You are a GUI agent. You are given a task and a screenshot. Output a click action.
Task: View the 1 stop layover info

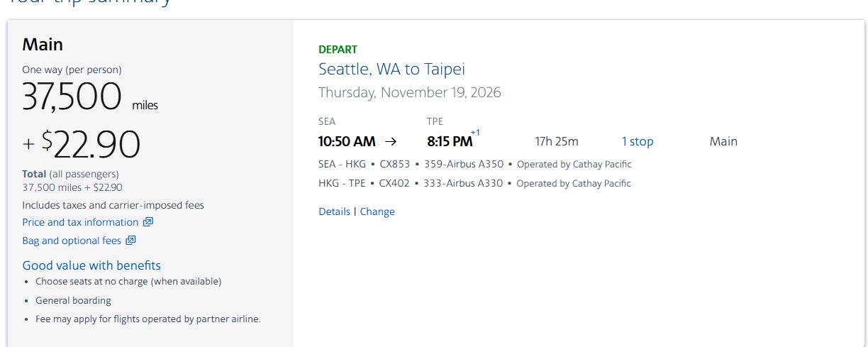[x=638, y=141]
